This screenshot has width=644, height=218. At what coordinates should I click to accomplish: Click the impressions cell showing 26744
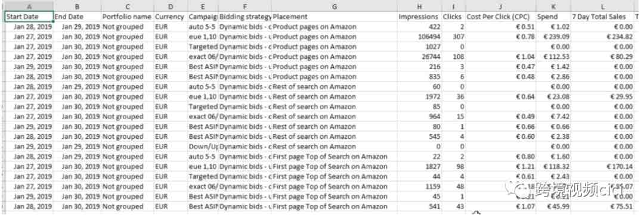point(419,57)
